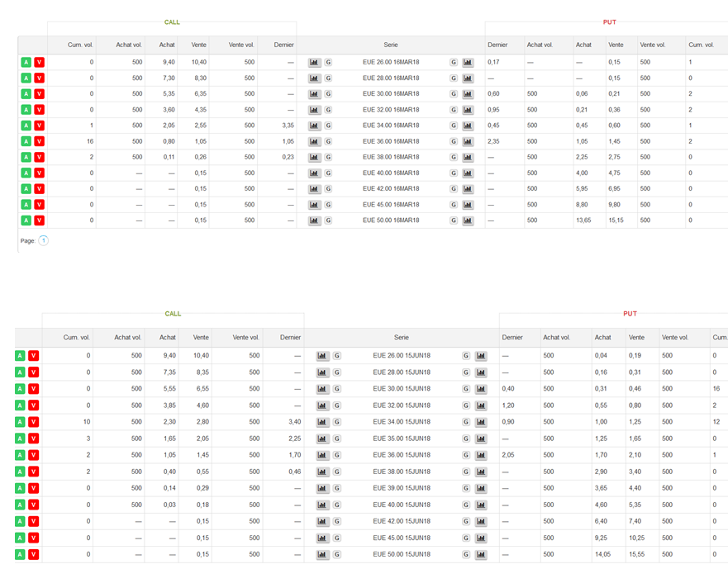
Task: Click green A button for EUE 26.00 15JUN18
Action: (20, 356)
